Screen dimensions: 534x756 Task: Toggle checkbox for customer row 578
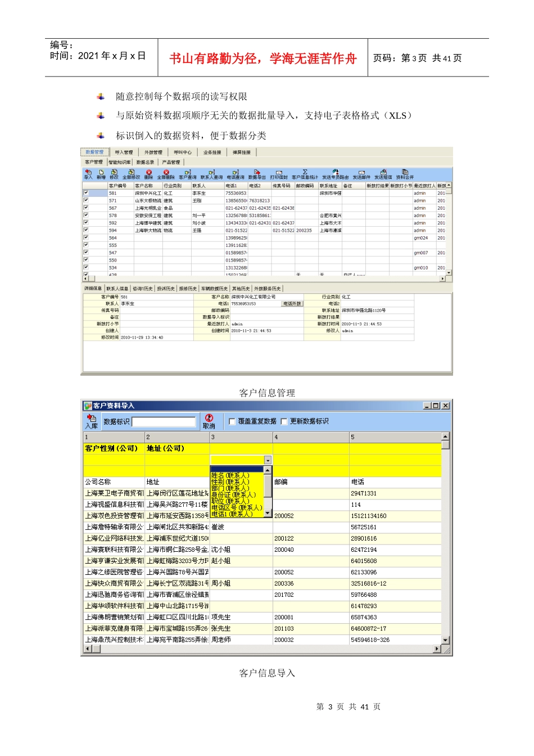coord(86,215)
